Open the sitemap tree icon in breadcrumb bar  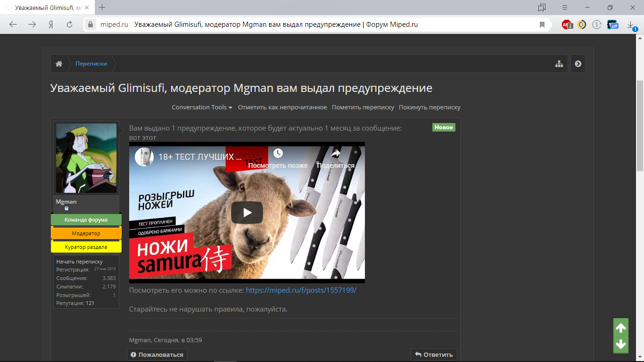click(x=559, y=64)
